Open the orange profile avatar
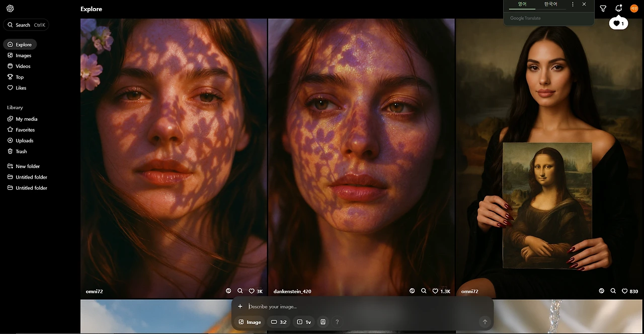This screenshot has height=334, width=644. (x=634, y=9)
